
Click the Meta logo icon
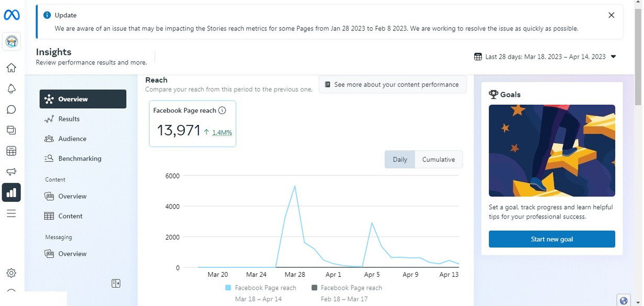(x=12, y=16)
